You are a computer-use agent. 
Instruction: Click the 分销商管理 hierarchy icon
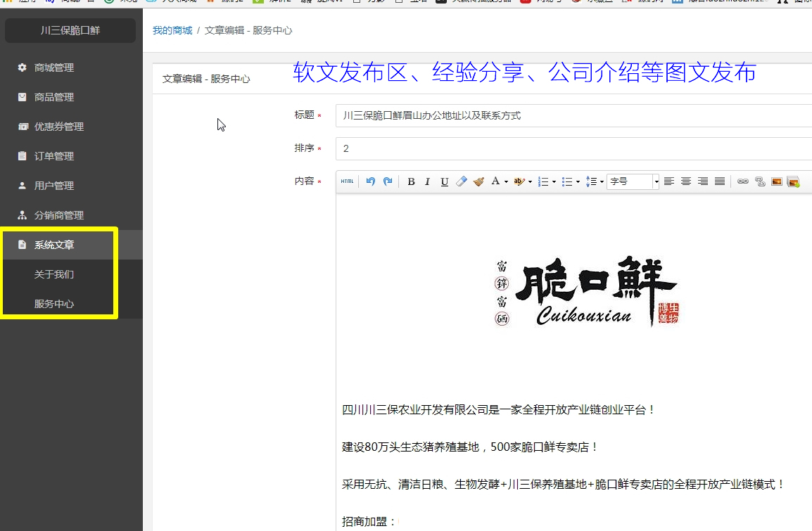tap(22, 215)
